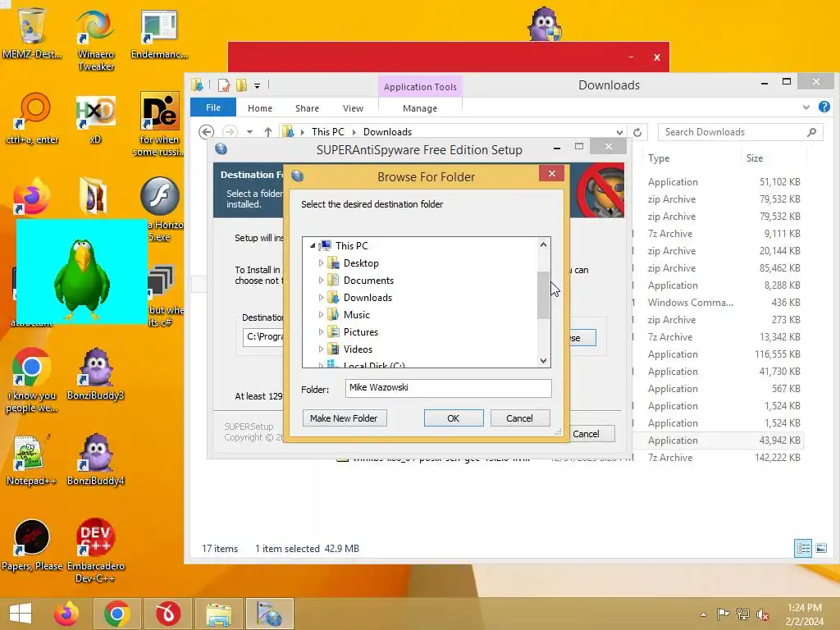Launch Firefox desktop shortcut icon
Viewport: 840px width, 630px height.
point(31,197)
